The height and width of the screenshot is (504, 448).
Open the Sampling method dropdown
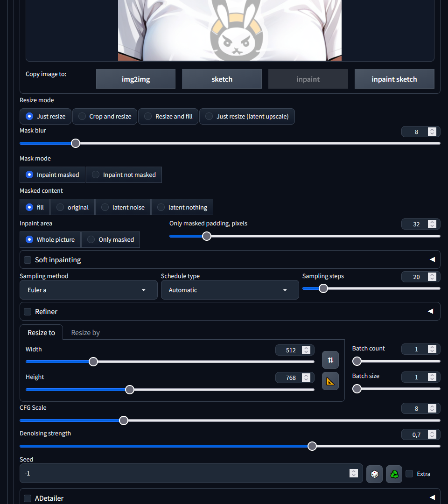[x=89, y=290]
